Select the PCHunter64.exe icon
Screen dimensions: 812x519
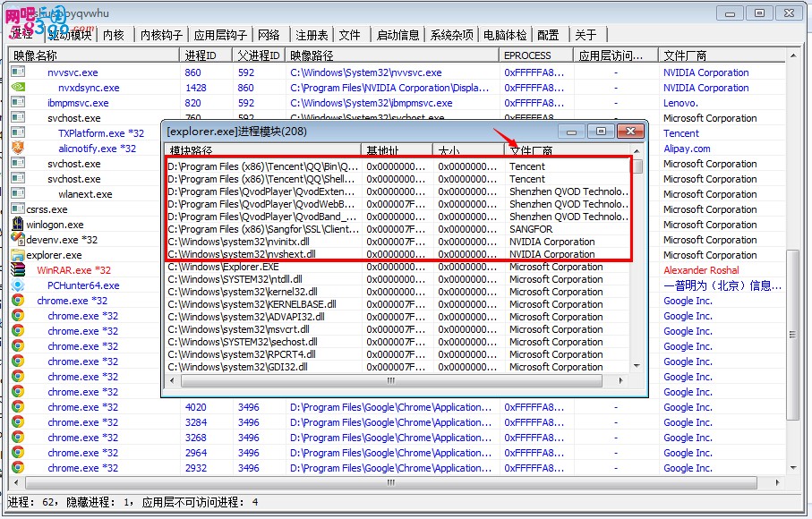pos(18,285)
